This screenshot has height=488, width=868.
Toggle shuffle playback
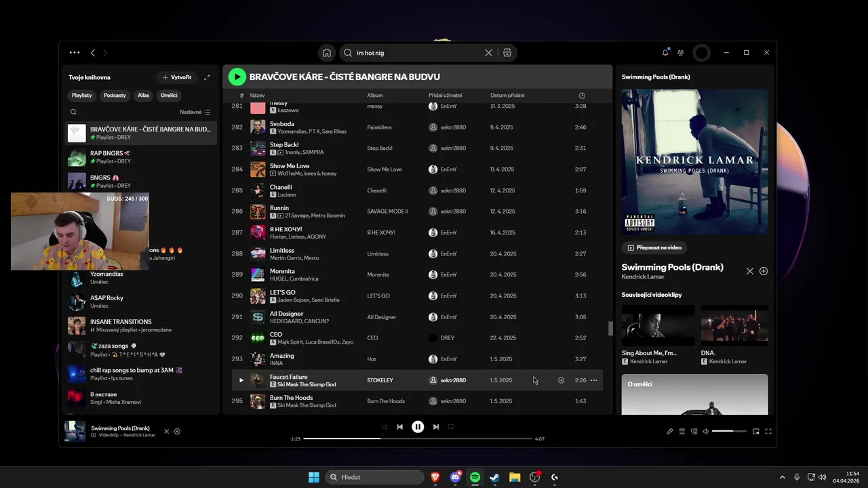tap(384, 427)
